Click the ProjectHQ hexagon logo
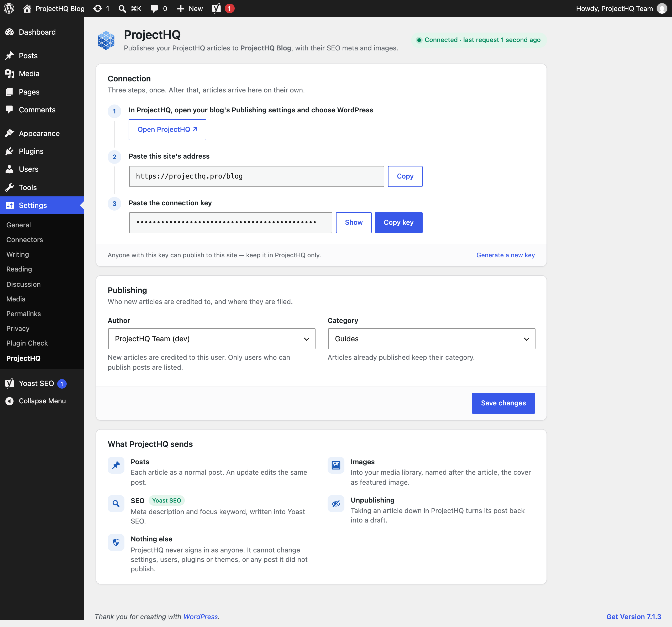Screen dimensions: 672x627 pos(106,41)
